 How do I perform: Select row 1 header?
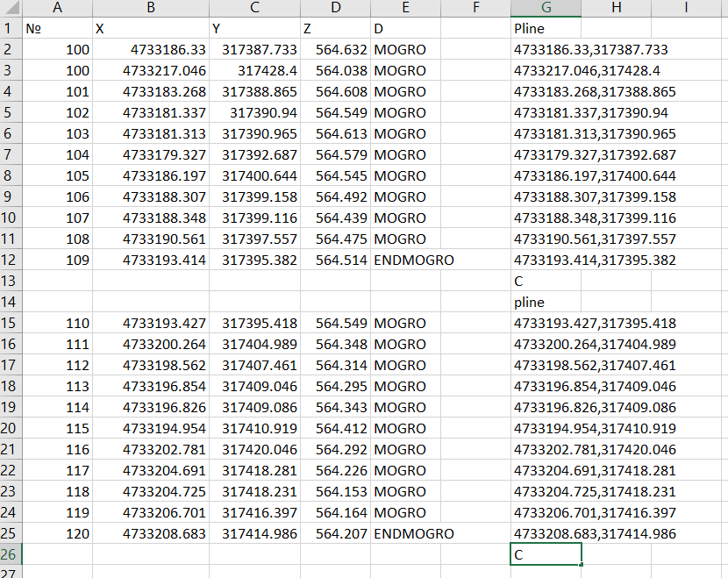(x=11, y=28)
